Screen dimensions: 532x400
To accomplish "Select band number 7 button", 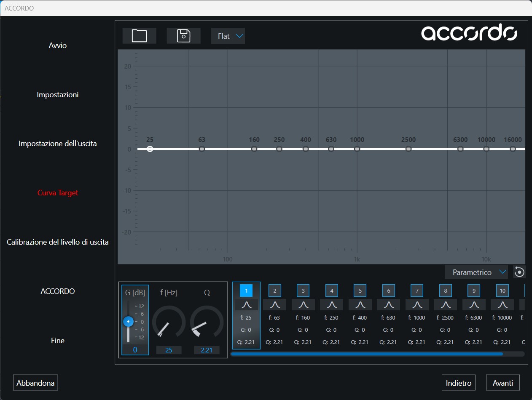I will tap(417, 291).
